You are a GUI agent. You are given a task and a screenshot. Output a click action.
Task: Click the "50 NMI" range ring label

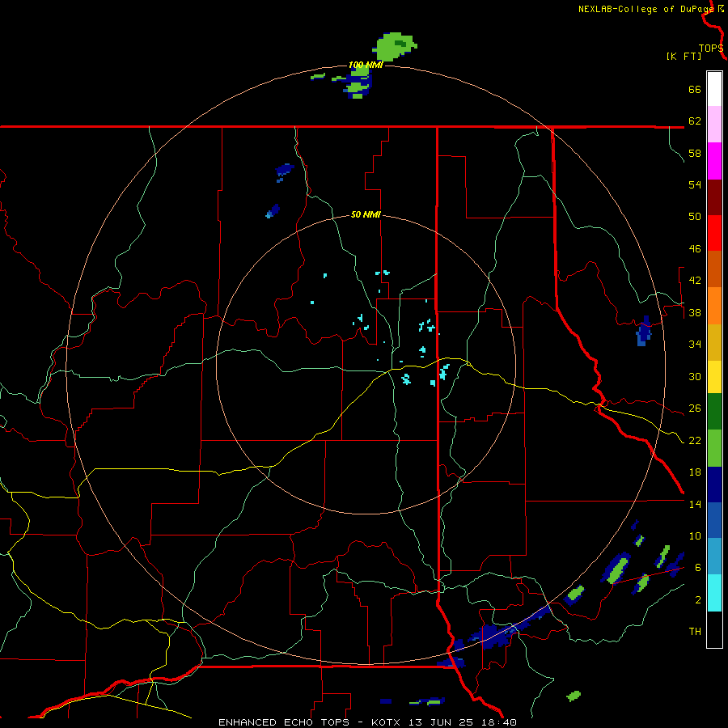click(366, 214)
